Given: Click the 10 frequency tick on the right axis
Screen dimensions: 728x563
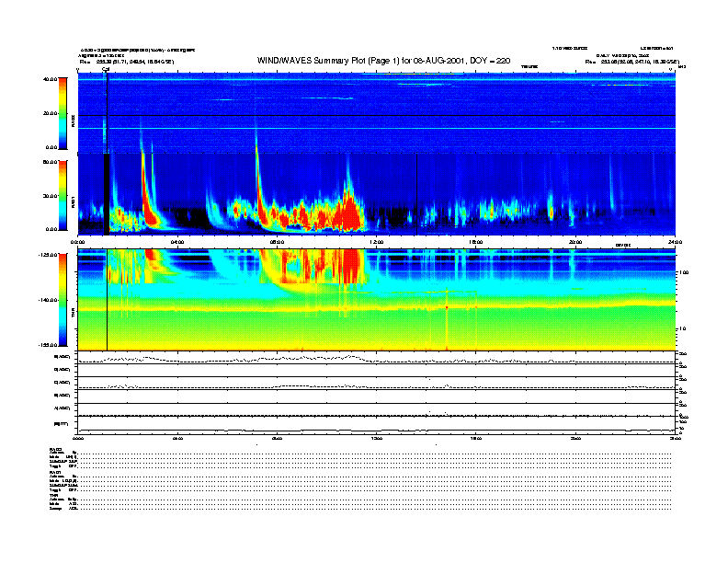Looking at the screenshot, I should point(683,329).
